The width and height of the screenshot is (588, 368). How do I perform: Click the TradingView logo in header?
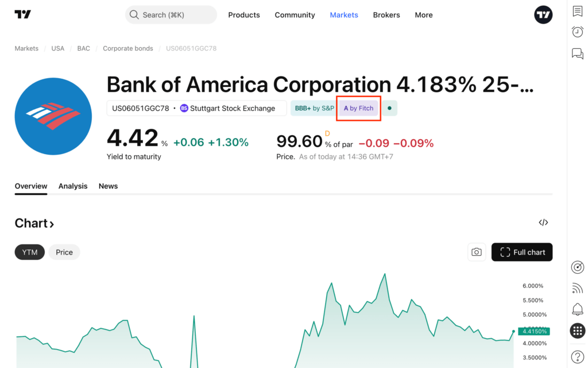click(x=23, y=15)
